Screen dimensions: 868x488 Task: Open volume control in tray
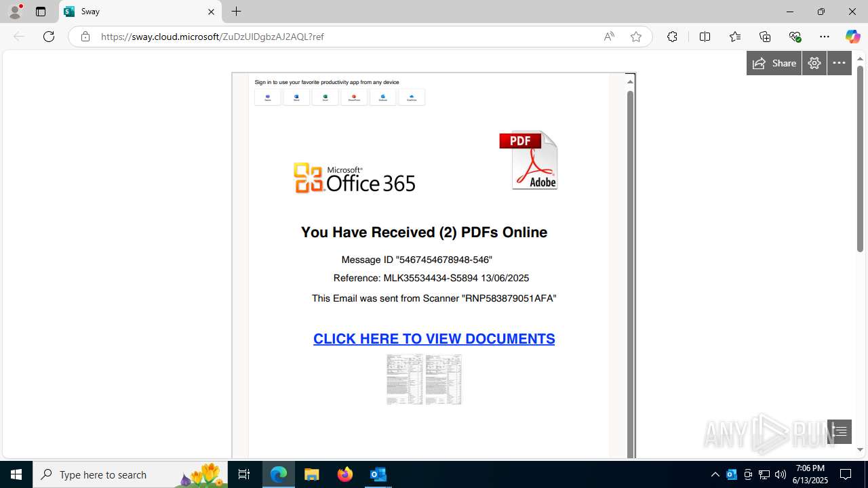[x=781, y=474]
